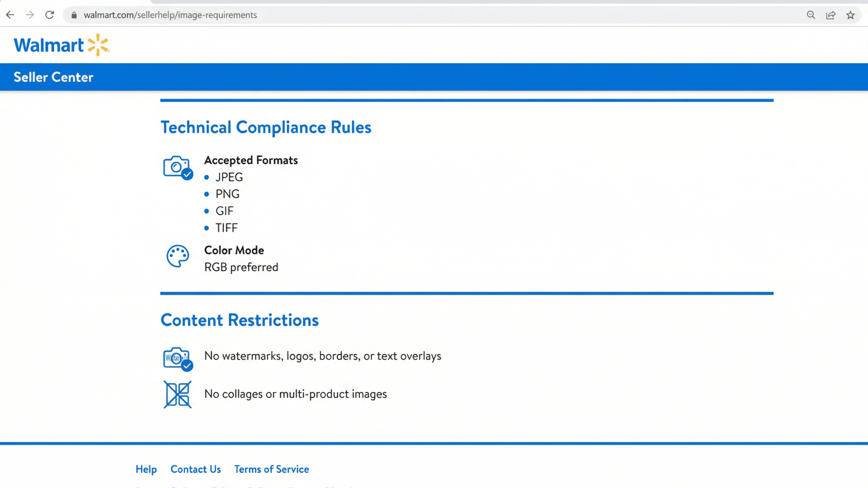Image resolution: width=868 pixels, height=488 pixels.
Task: Click the browser back arrow
Action: (x=10, y=15)
